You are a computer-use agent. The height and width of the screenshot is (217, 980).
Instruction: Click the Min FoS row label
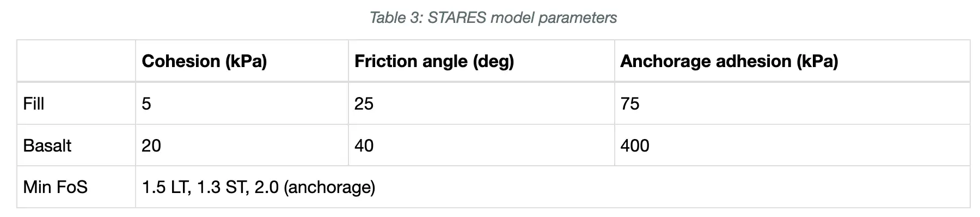pyautogui.click(x=56, y=187)
